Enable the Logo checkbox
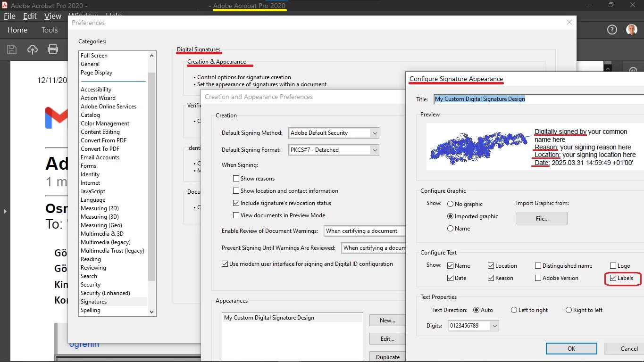 click(613, 266)
